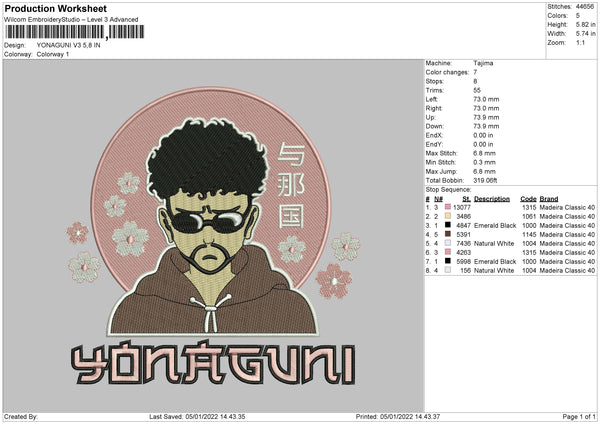Click 'Emerald Black' description in row 3
The width and height of the screenshot is (600, 424).
[495, 225]
